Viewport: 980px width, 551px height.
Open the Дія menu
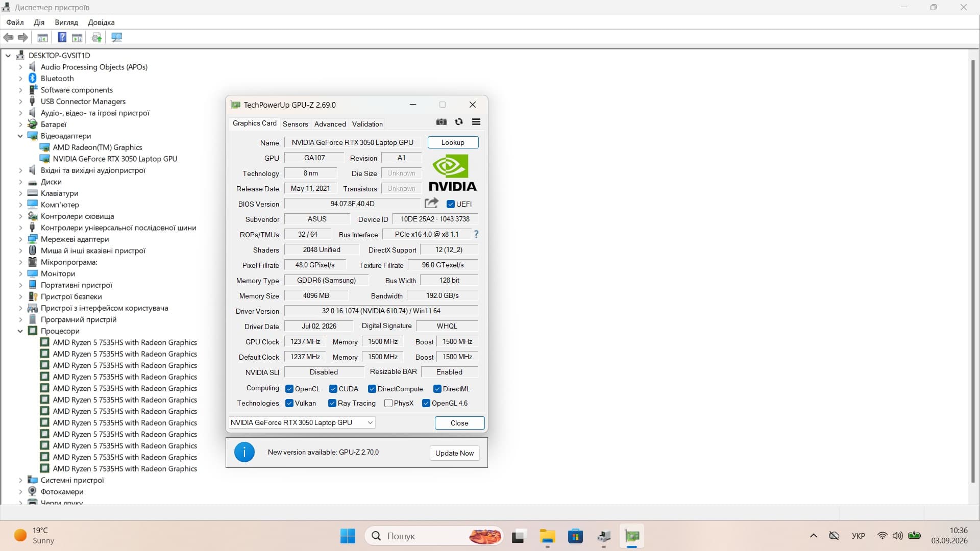click(39, 22)
